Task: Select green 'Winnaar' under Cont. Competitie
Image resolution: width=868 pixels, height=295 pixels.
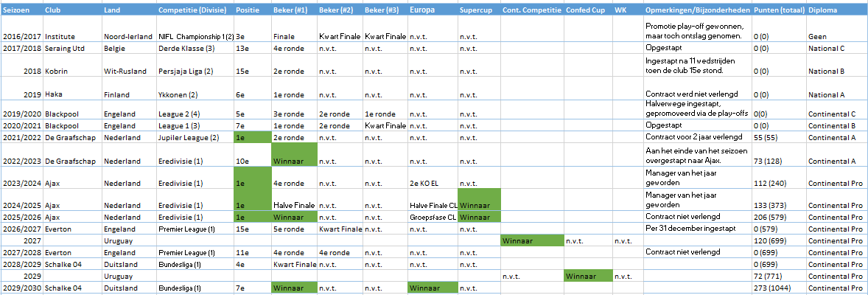Action: point(532,240)
